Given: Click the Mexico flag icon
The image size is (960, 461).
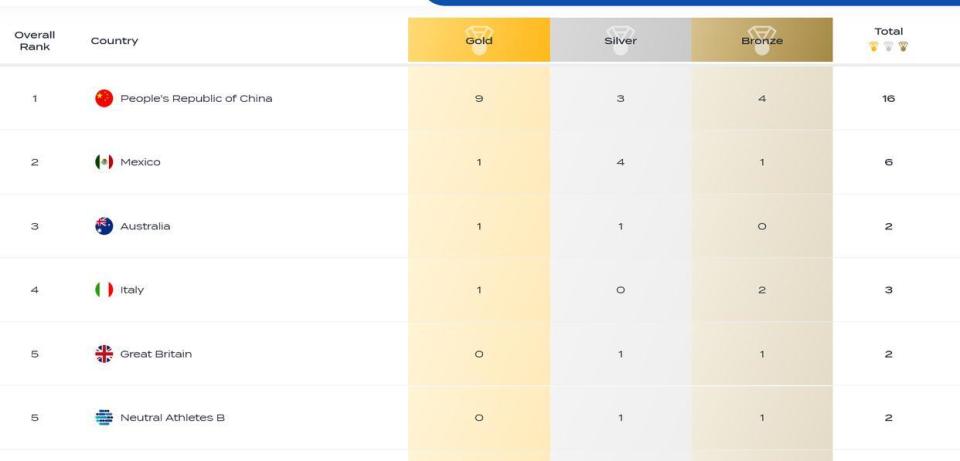Looking at the screenshot, I should (104, 162).
